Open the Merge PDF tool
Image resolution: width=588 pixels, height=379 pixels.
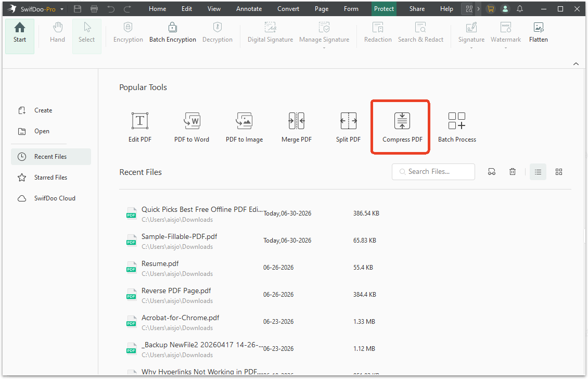[x=297, y=127]
